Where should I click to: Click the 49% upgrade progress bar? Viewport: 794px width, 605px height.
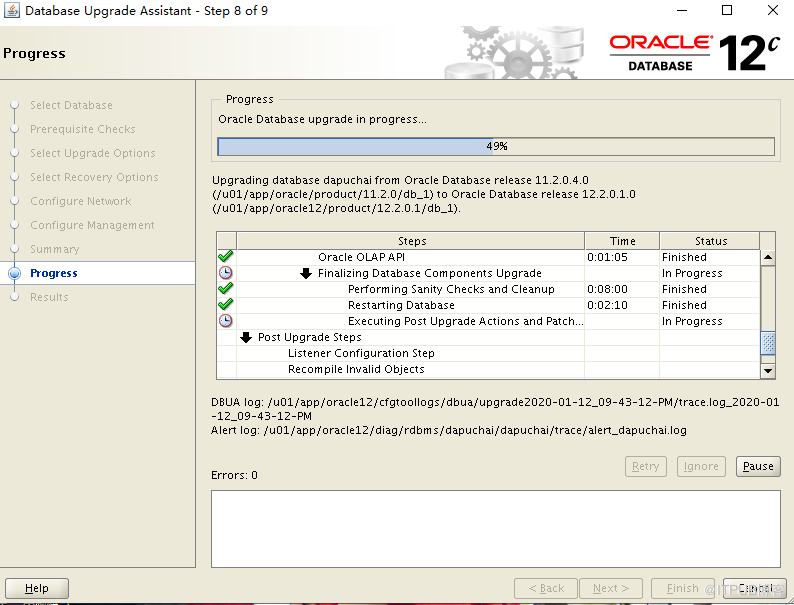point(496,146)
